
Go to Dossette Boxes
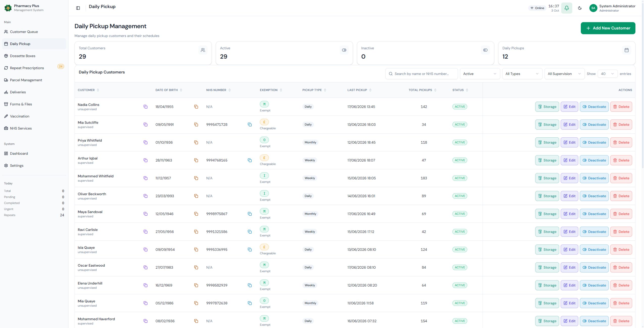(x=34, y=56)
